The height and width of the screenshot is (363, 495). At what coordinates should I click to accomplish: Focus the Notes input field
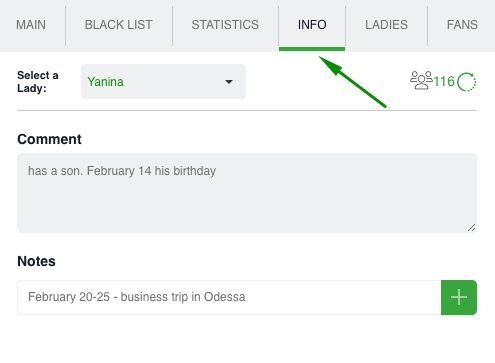pos(229,297)
